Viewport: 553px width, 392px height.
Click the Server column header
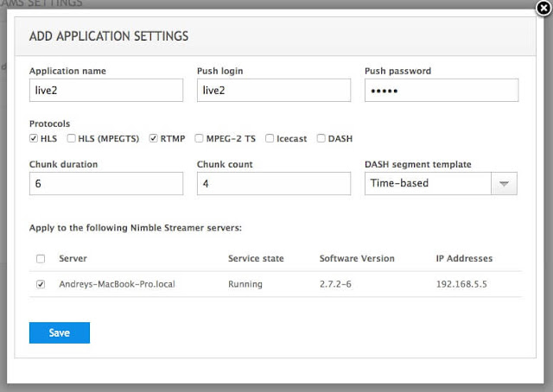pos(73,258)
